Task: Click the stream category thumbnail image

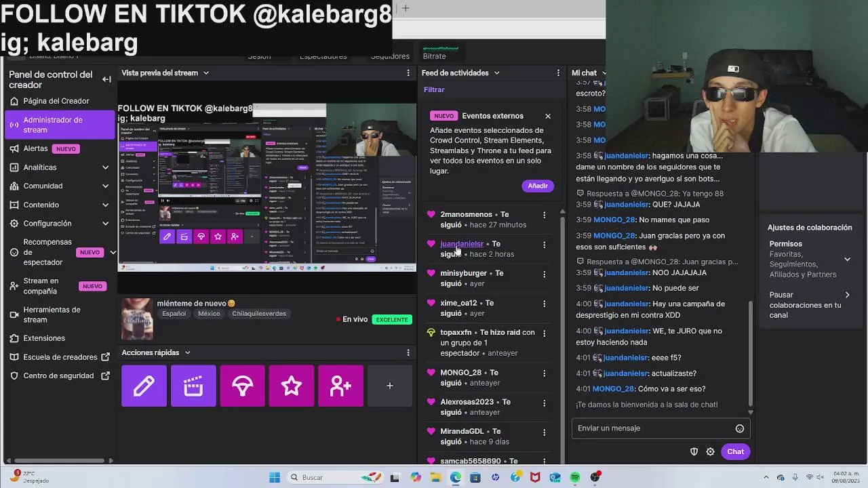Action: (x=137, y=319)
